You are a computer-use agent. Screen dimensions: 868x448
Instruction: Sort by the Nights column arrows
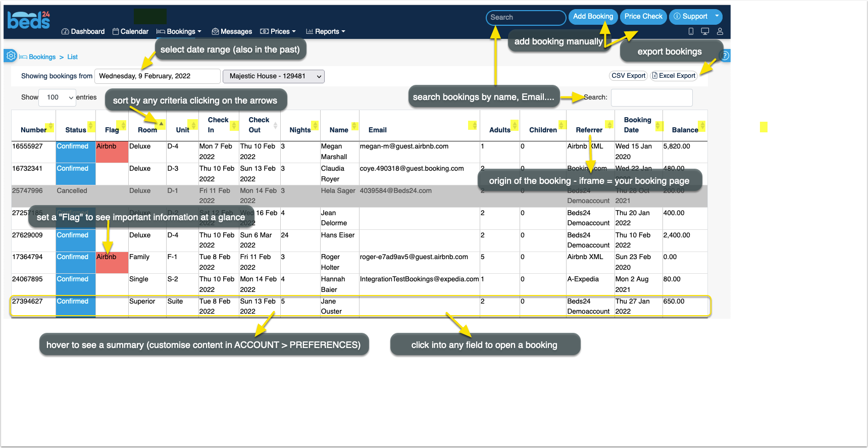(315, 125)
